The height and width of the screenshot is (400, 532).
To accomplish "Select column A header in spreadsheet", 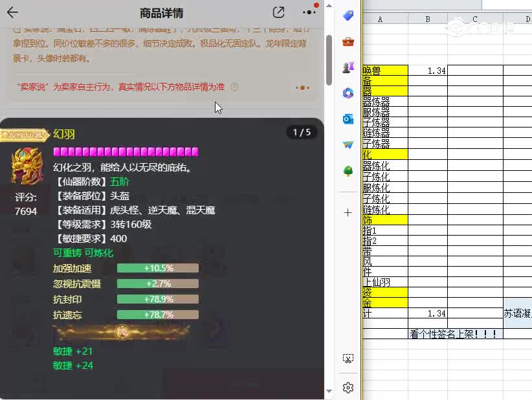I will [x=384, y=19].
